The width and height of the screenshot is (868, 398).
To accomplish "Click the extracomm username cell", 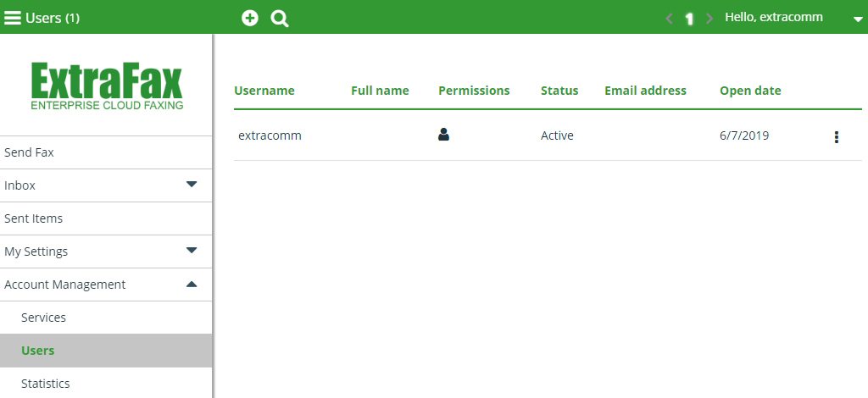I will click(270, 135).
